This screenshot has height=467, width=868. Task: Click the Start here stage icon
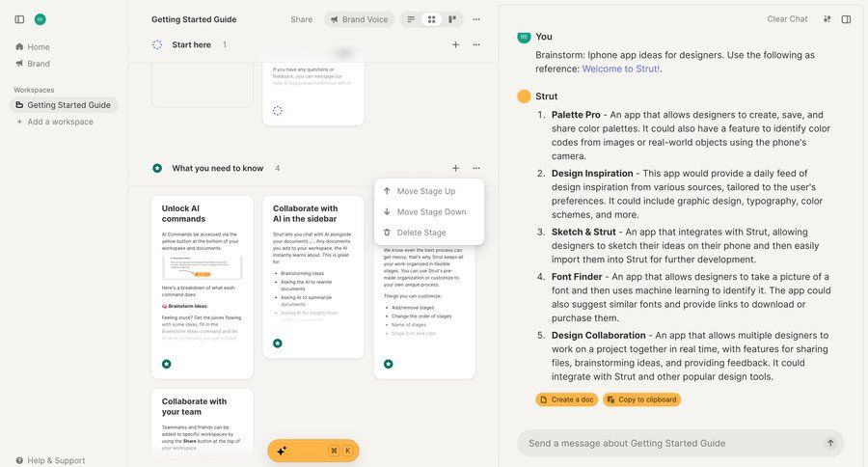(x=157, y=45)
